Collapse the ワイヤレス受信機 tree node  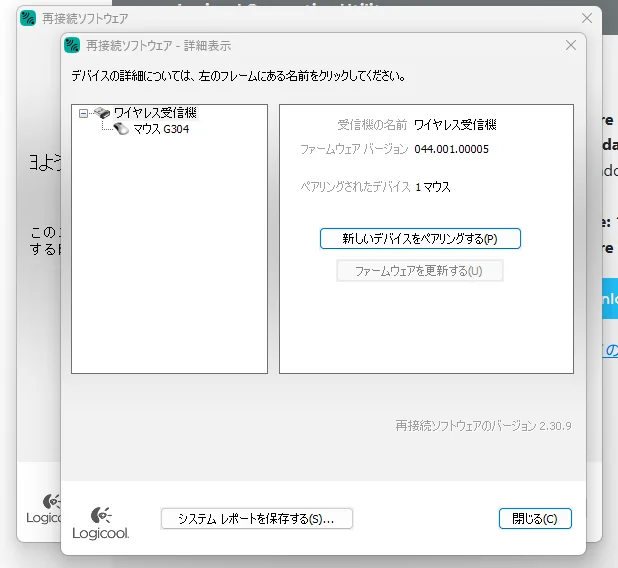83,114
